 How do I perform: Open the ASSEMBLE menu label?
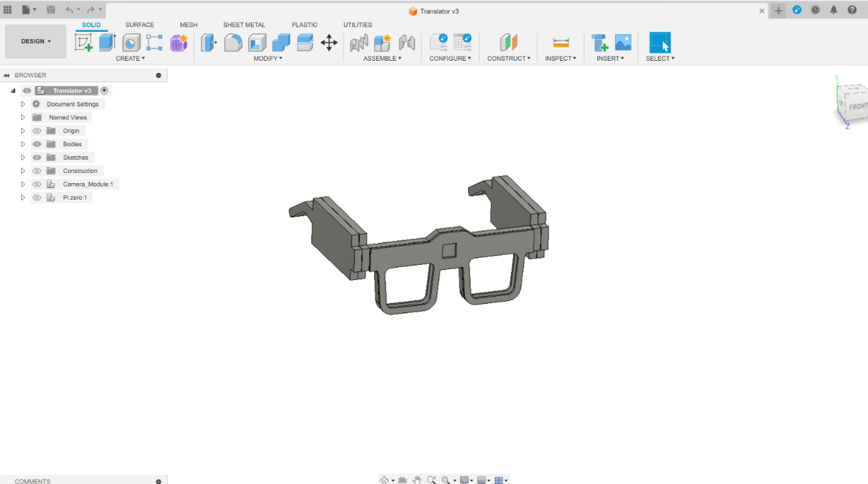click(382, 59)
